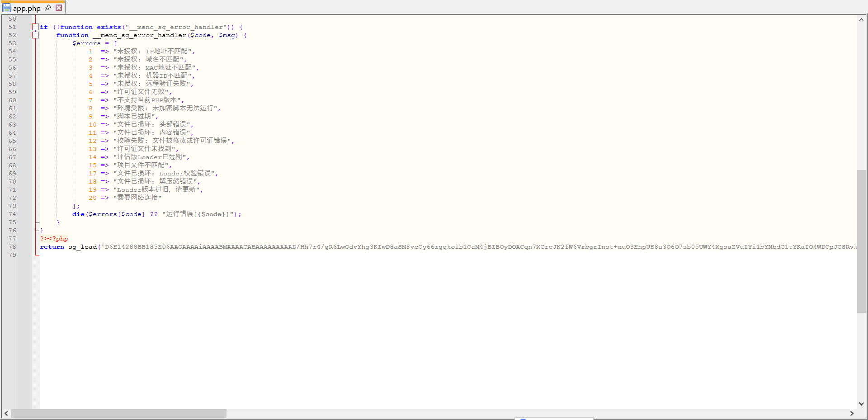
Task: Click the string "不支持当前PHP版本"
Action: [147, 100]
